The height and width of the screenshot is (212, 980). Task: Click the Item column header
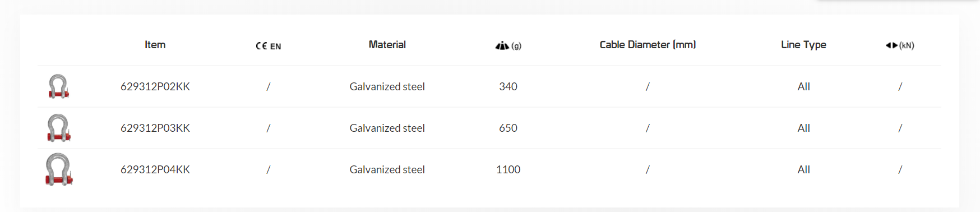point(155,44)
